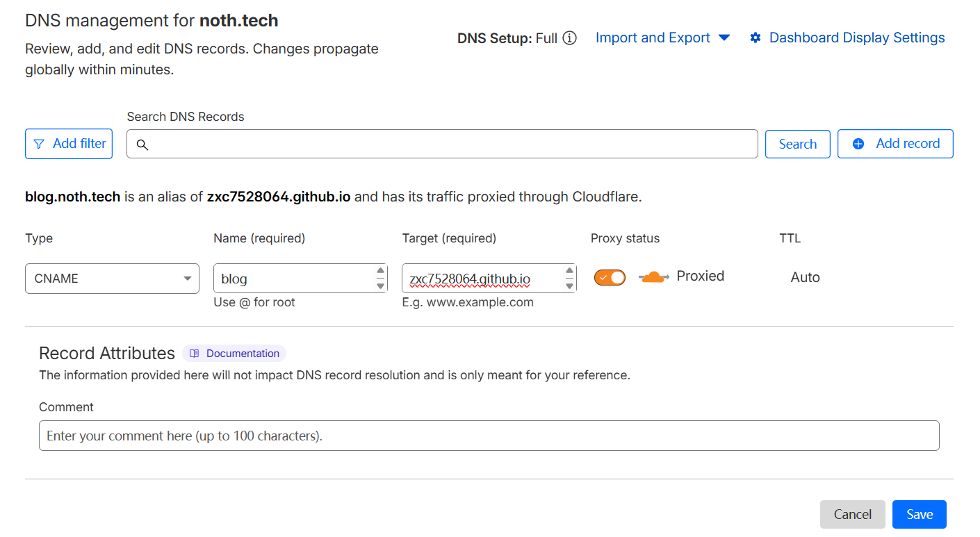Click into the Comment text field
Screen dimensions: 980x537
pos(489,436)
